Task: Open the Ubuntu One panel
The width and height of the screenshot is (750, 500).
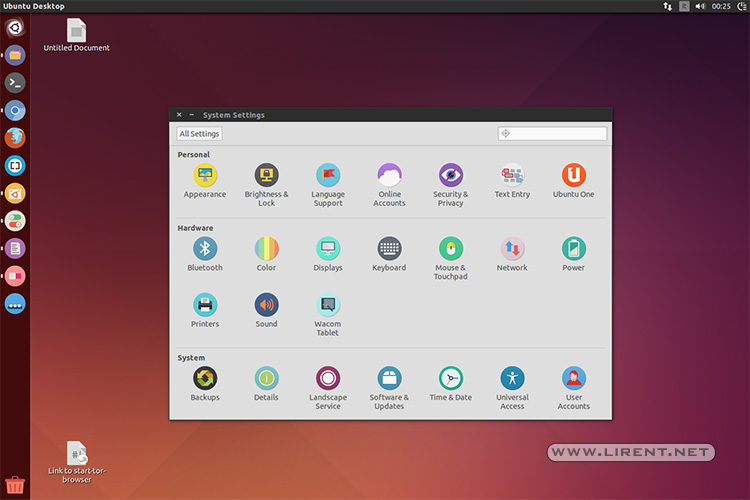Action: tap(574, 181)
